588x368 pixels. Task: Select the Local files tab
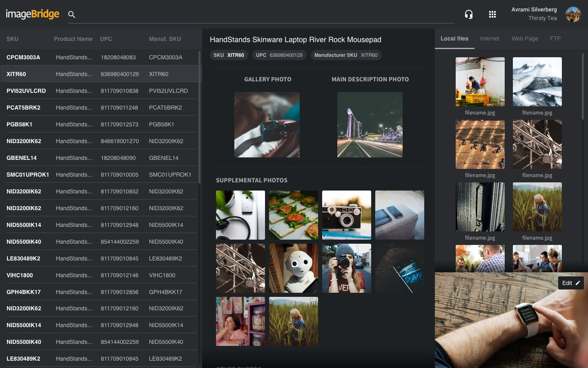(454, 38)
